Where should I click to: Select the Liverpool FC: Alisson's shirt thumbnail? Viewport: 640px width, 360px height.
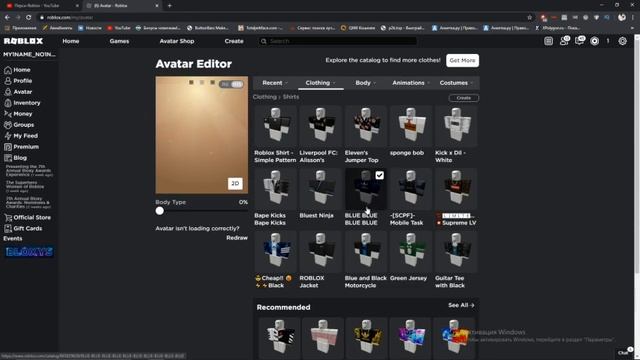click(320, 127)
